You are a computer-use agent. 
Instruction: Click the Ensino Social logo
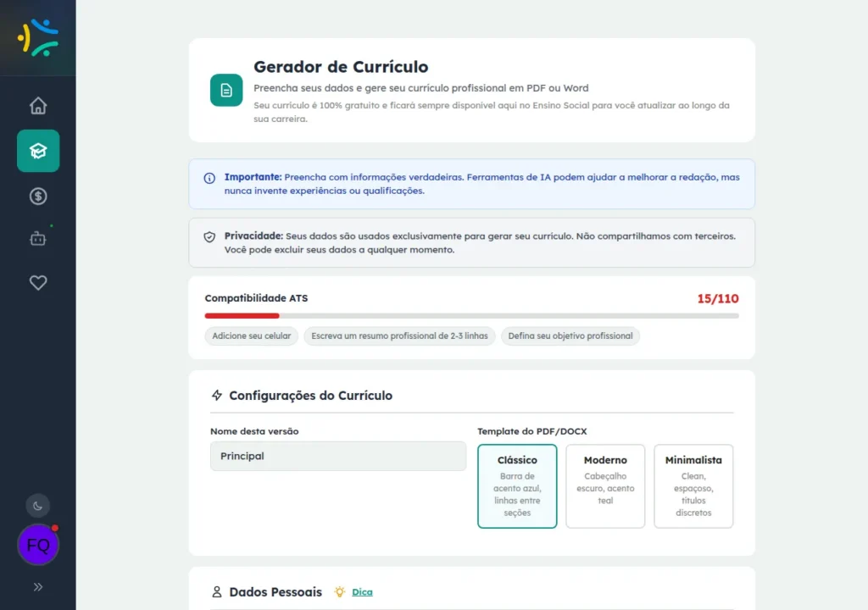point(37,37)
